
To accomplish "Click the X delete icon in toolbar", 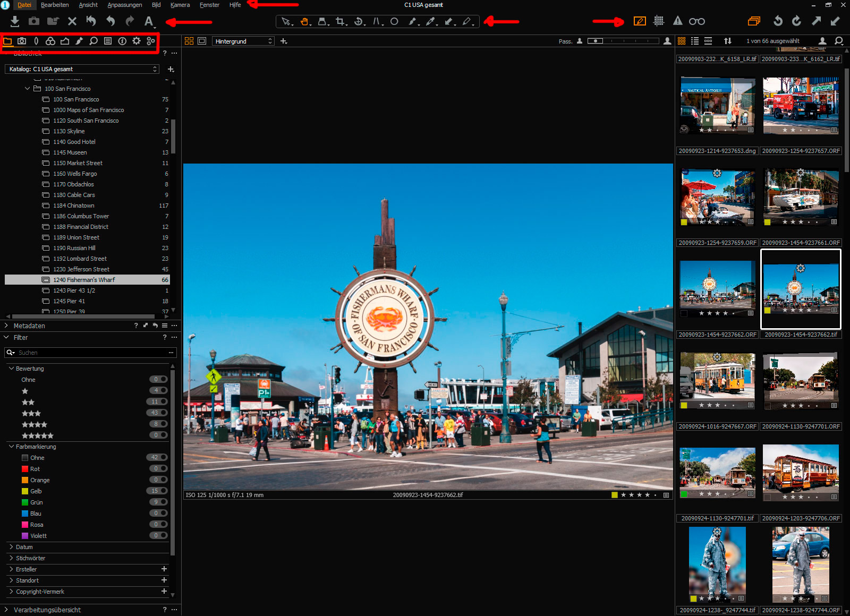I will [x=72, y=21].
